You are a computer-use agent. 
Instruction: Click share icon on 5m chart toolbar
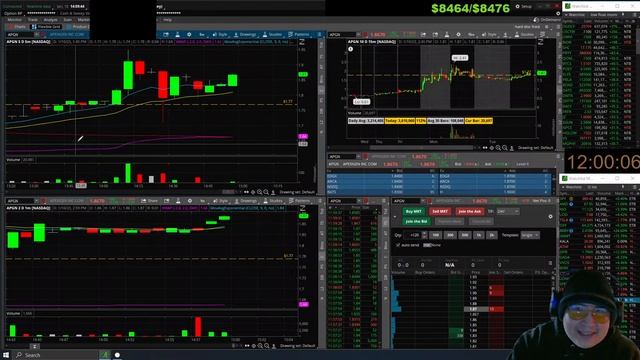166,35
